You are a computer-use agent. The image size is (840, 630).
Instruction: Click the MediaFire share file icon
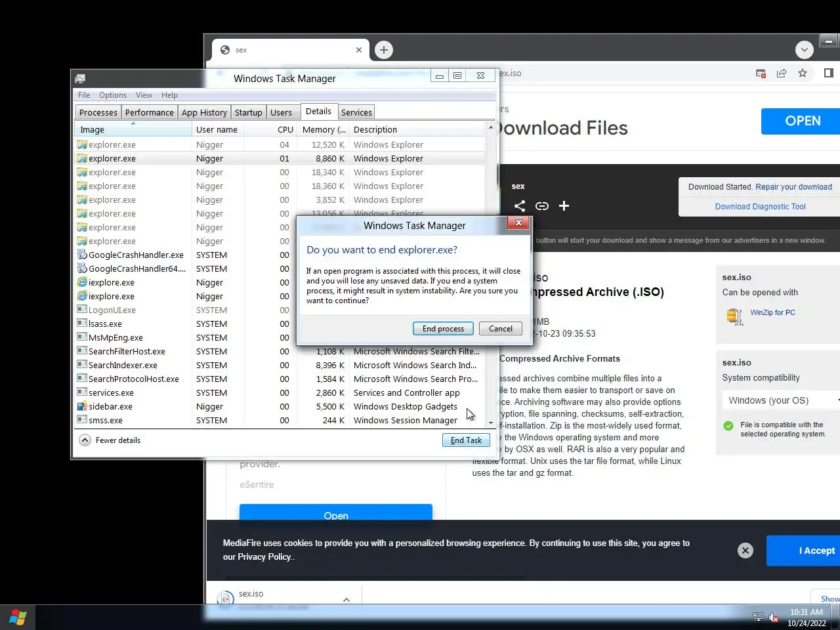(520, 206)
